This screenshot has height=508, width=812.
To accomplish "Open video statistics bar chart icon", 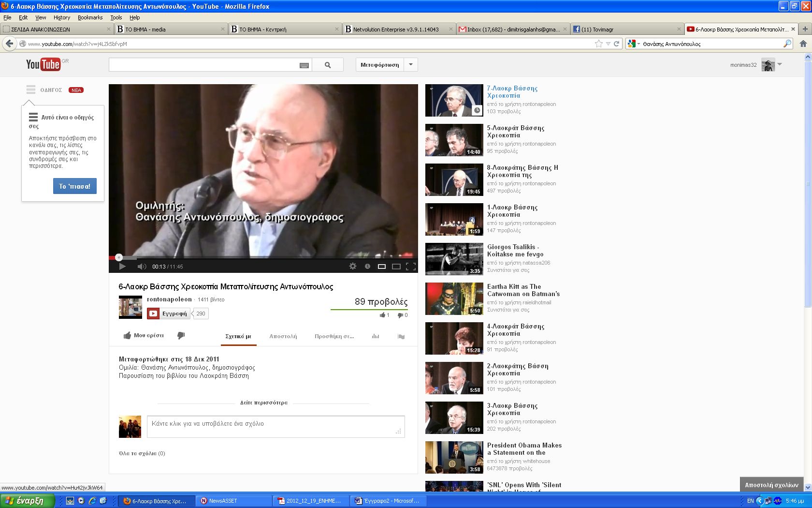I will (x=376, y=336).
